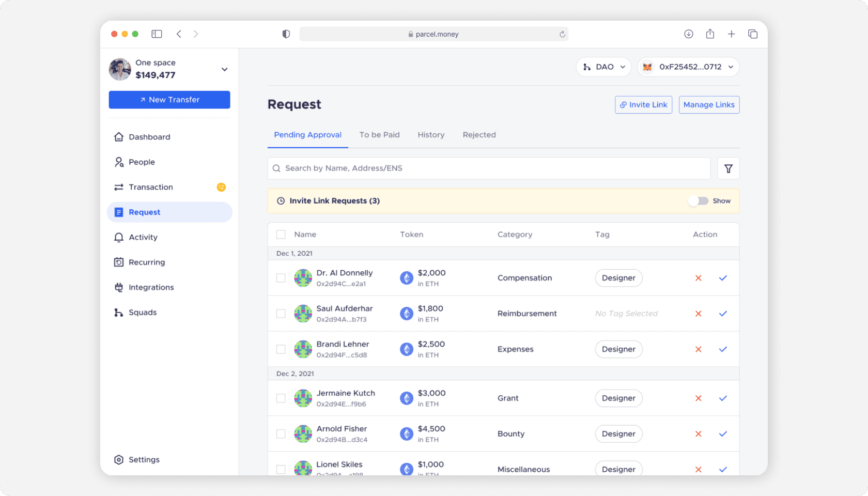
Task: Open the DAO dropdown
Action: (x=603, y=67)
